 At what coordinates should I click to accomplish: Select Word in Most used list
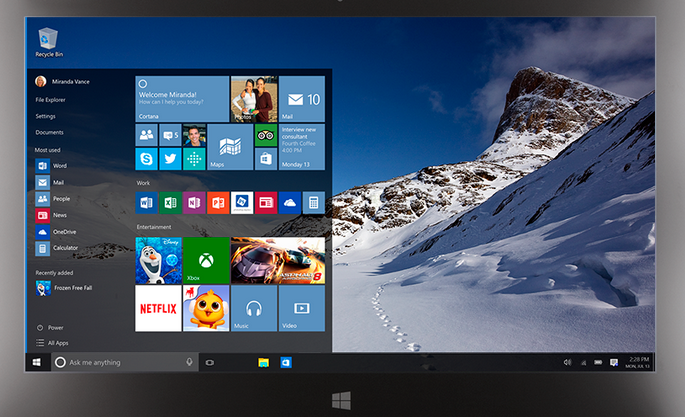point(51,166)
